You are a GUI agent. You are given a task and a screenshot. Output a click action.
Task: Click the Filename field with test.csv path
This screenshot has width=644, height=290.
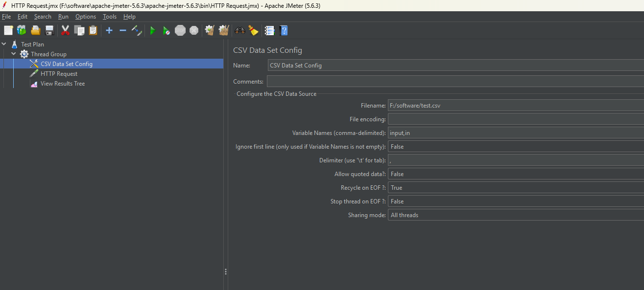click(516, 105)
